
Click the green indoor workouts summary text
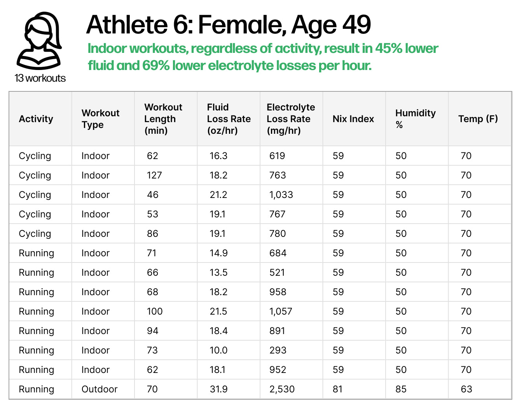pos(263,57)
